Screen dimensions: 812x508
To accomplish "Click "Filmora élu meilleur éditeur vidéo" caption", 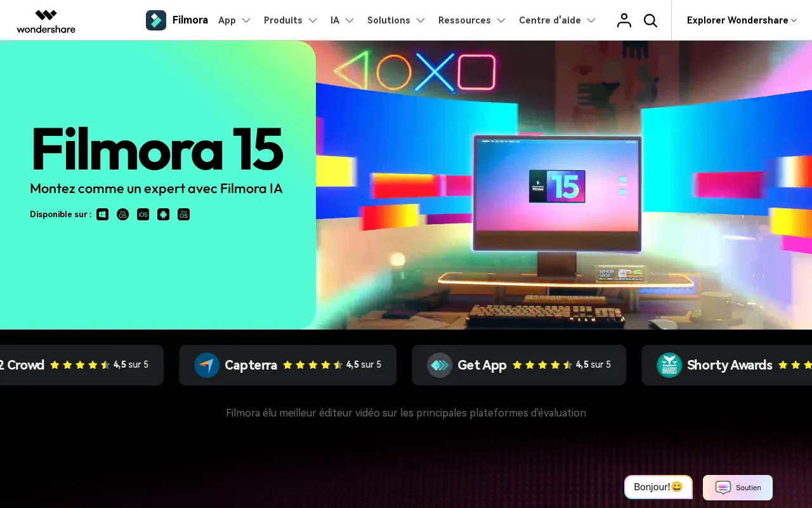I will [x=406, y=413].
